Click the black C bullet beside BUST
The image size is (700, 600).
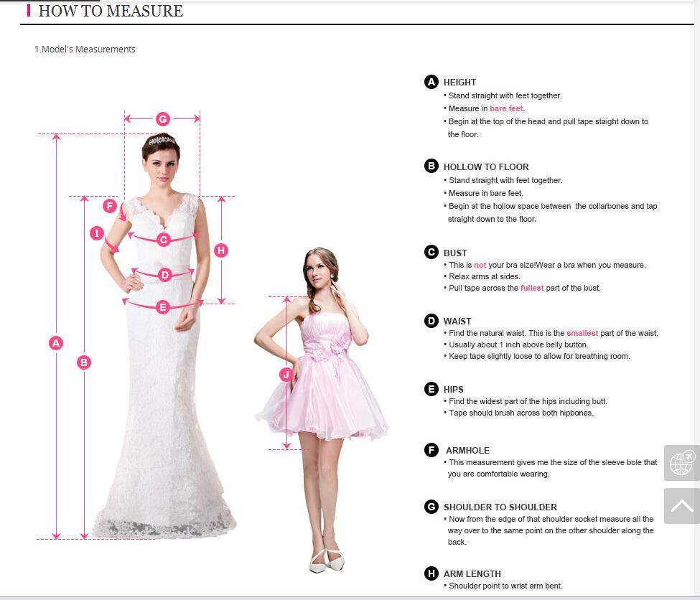point(431,252)
